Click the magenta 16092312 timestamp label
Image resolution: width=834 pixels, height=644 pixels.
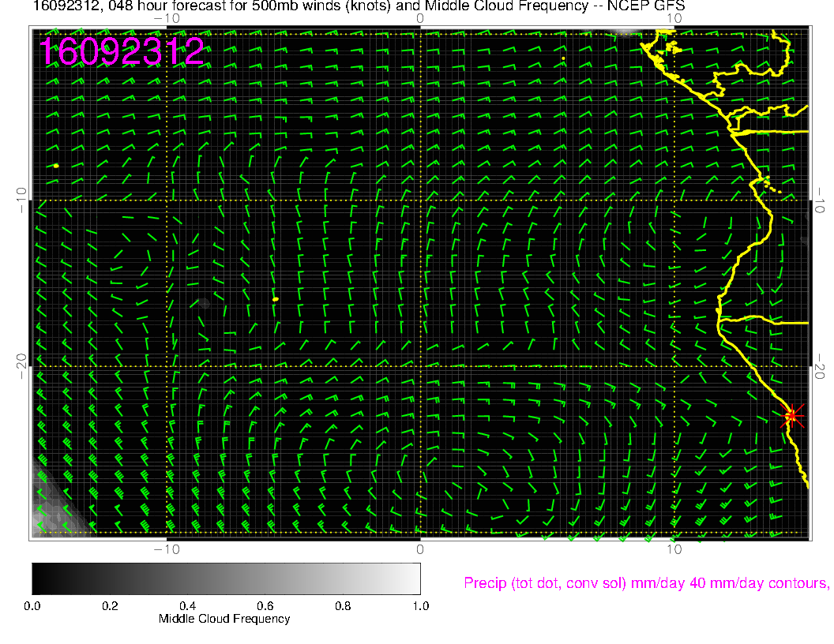coord(122,51)
